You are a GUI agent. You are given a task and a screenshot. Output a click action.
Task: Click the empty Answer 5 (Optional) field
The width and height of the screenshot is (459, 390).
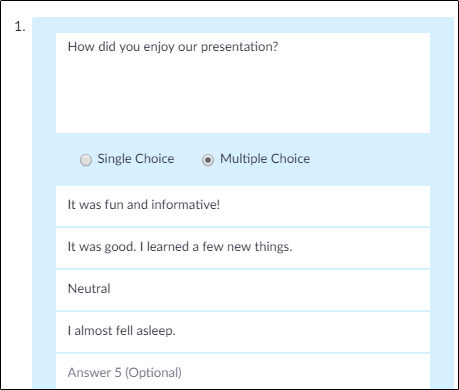[x=243, y=371]
